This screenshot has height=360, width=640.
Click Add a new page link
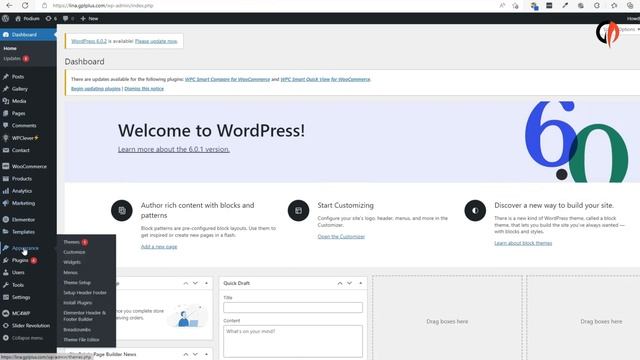[x=159, y=247]
